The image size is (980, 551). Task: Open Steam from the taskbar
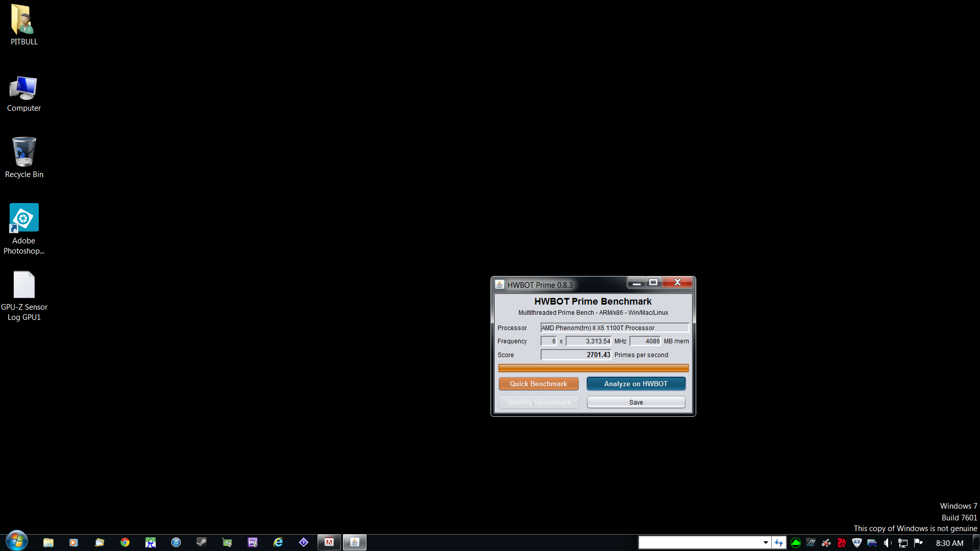pos(202,542)
